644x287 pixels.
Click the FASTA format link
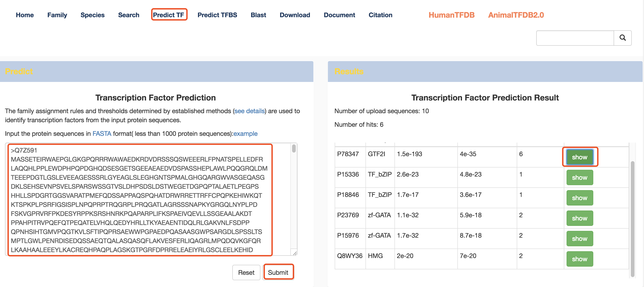pyautogui.click(x=102, y=134)
